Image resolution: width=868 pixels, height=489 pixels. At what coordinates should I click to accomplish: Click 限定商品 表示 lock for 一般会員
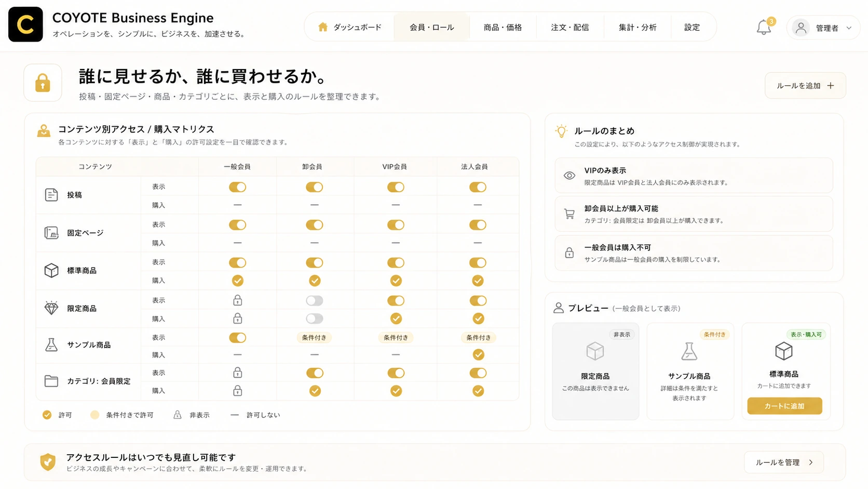click(238, 300)
